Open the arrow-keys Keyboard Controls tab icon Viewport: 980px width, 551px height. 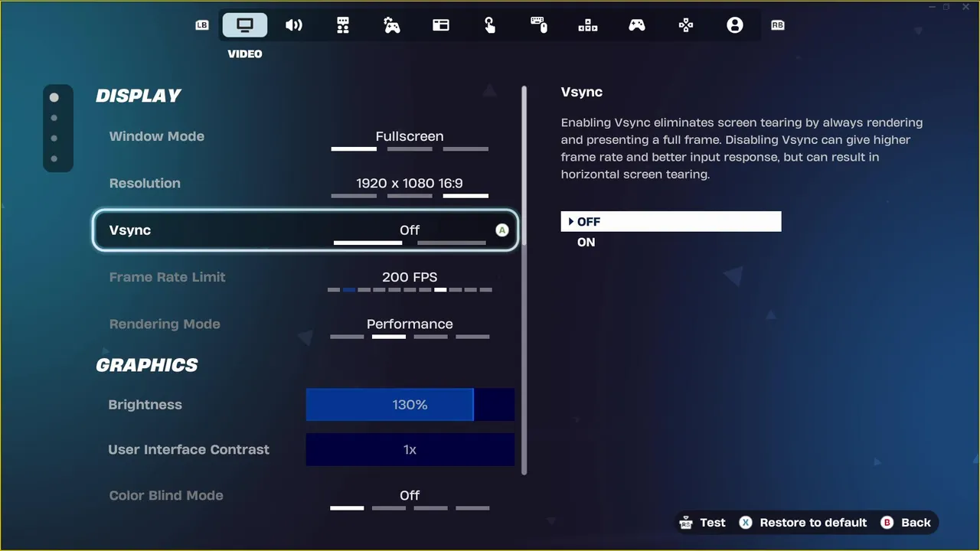[588, 25]
